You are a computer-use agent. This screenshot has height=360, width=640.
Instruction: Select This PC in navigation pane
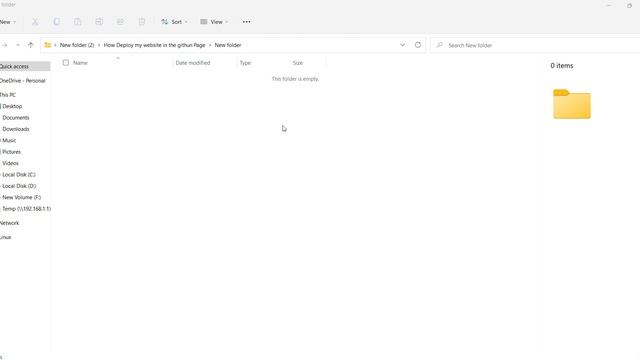coord(8,95)
